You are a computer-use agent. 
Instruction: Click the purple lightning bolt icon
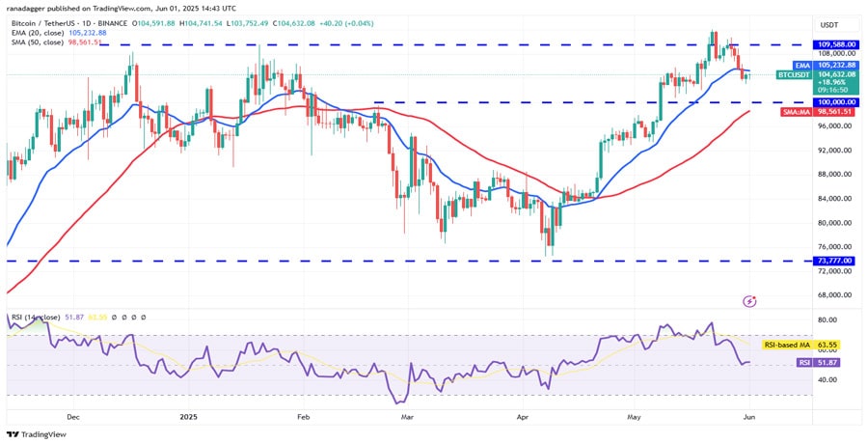750,301
